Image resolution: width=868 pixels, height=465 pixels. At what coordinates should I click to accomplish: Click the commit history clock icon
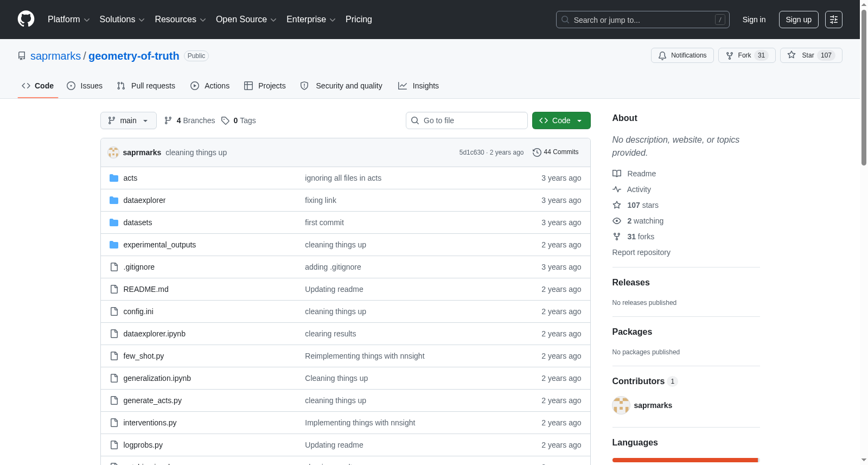tap(537, 152)
